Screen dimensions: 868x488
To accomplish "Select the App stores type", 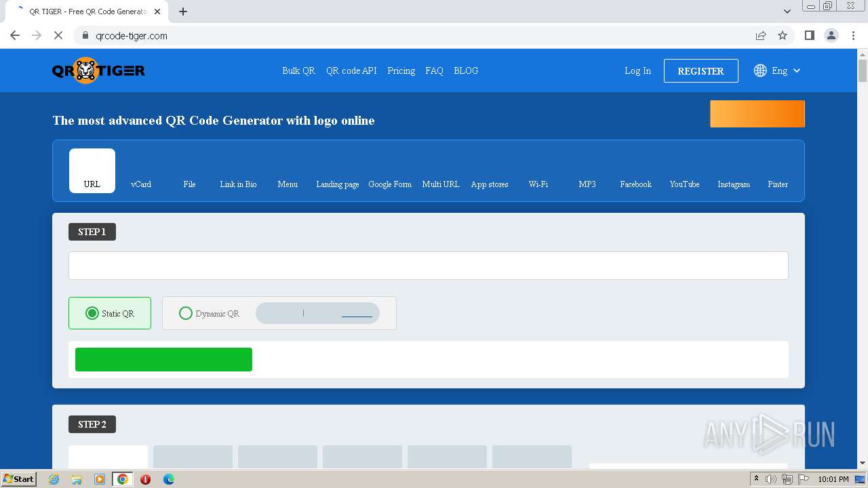I will tap(490, 184).
